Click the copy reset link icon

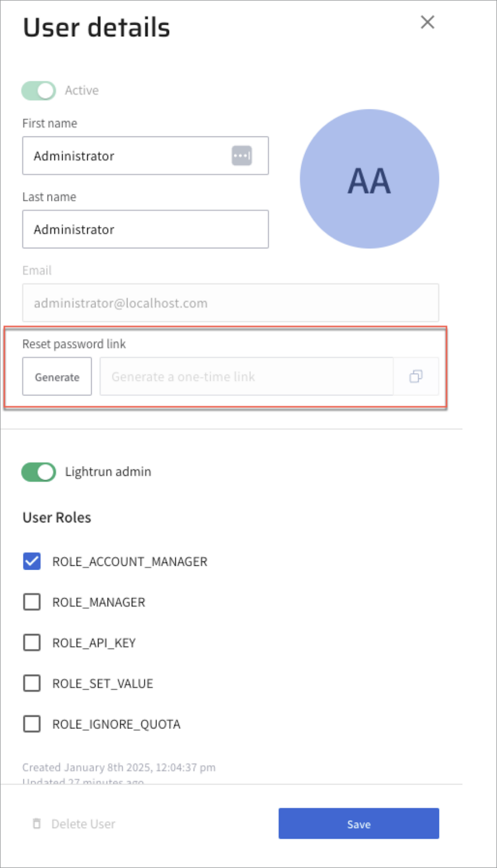pyautogui.click(x=415, y=376)
